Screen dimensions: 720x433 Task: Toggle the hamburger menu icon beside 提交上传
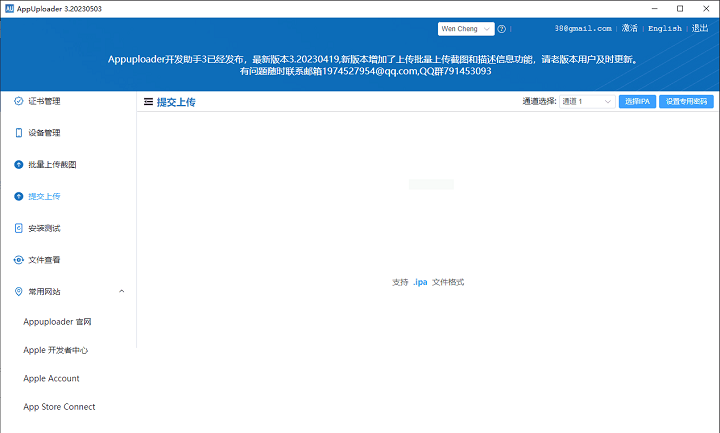148,102
